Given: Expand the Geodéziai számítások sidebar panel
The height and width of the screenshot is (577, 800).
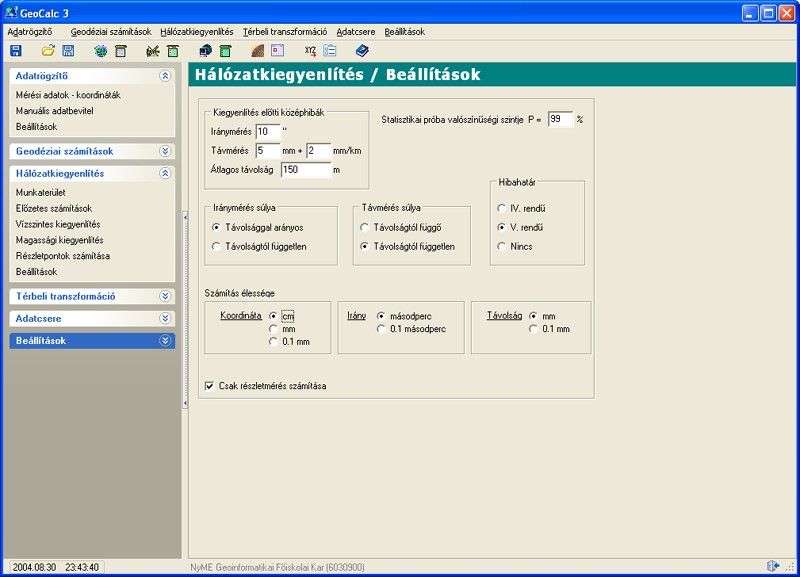Looking at the screenshot, I should pyautogui.click(x=165, y=151).
